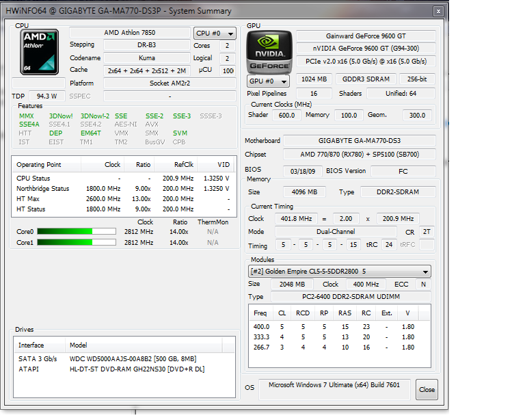Click the Gainward GeForce 9600 GT field

pyautogui.click(x=366, y=36)
